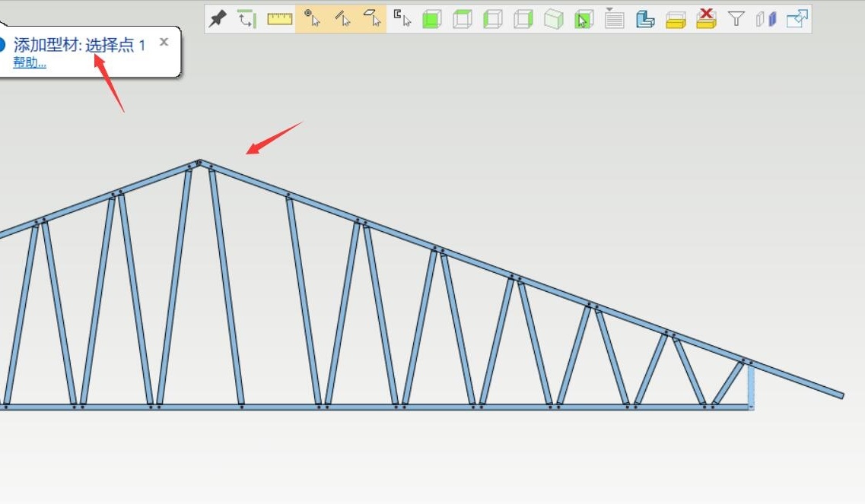Click the bottom chord of the truss
Image resolution: width=865 pixels, height=504 pixels.
pyautogui.click(x=375, y=407)
